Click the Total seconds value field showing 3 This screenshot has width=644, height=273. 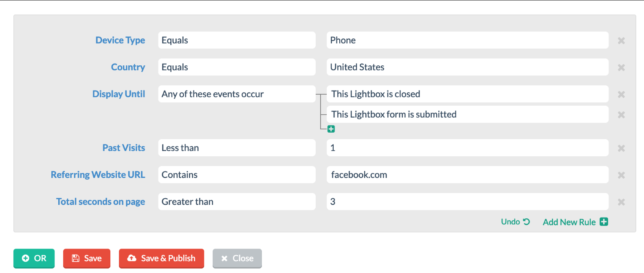pyautogui.click(x=468, y=202)
